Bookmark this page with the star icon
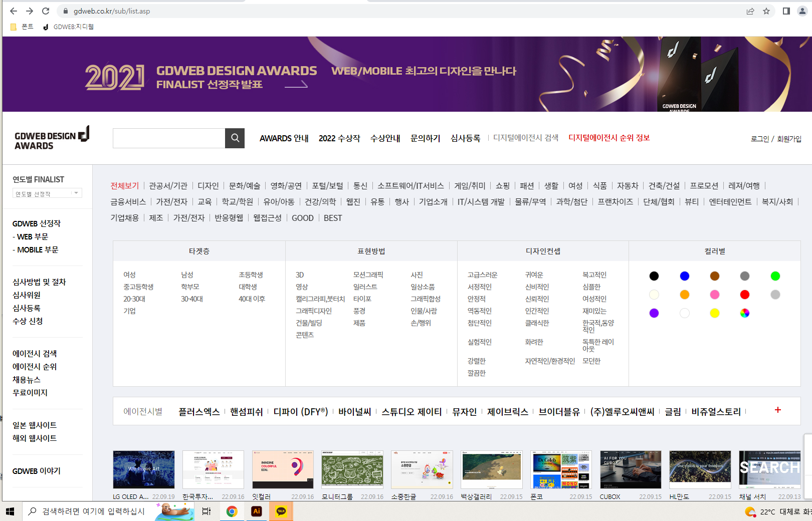The width and height of the screenshot is (812, 521). point(766,11)
